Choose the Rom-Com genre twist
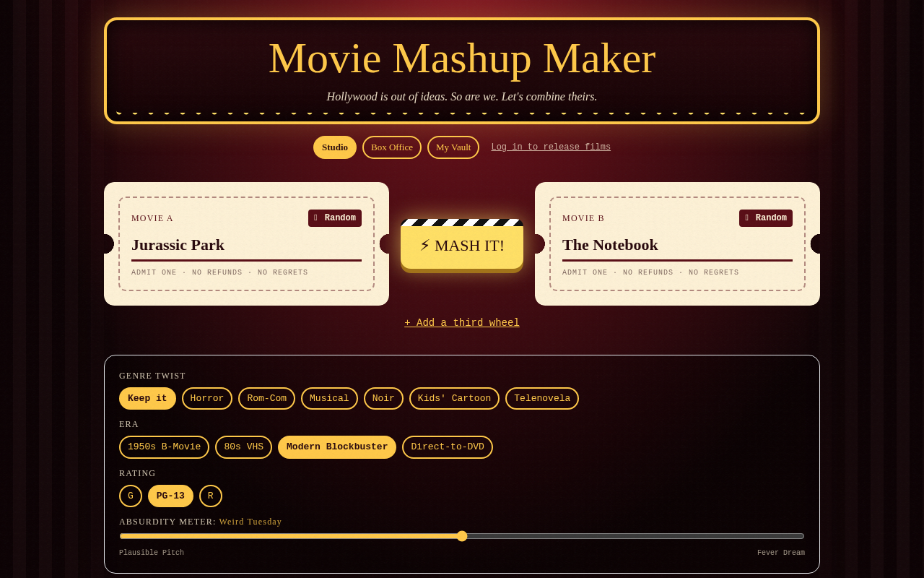The height and width of the screenshot is (578, 924). (x=267, y=398)
